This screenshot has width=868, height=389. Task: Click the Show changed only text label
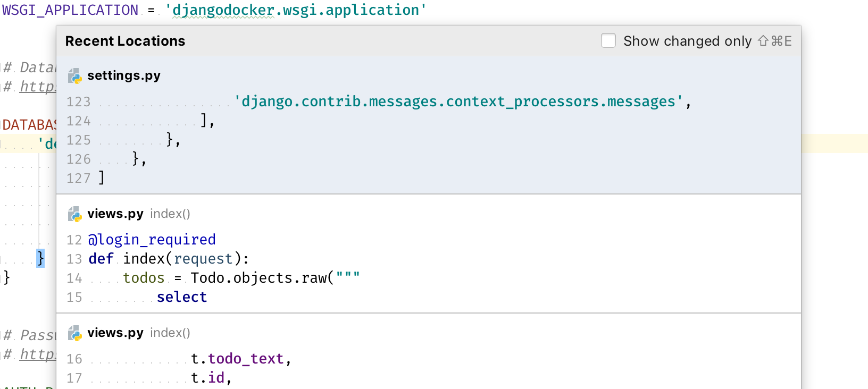pyautogui.click(x=687, y=41)
